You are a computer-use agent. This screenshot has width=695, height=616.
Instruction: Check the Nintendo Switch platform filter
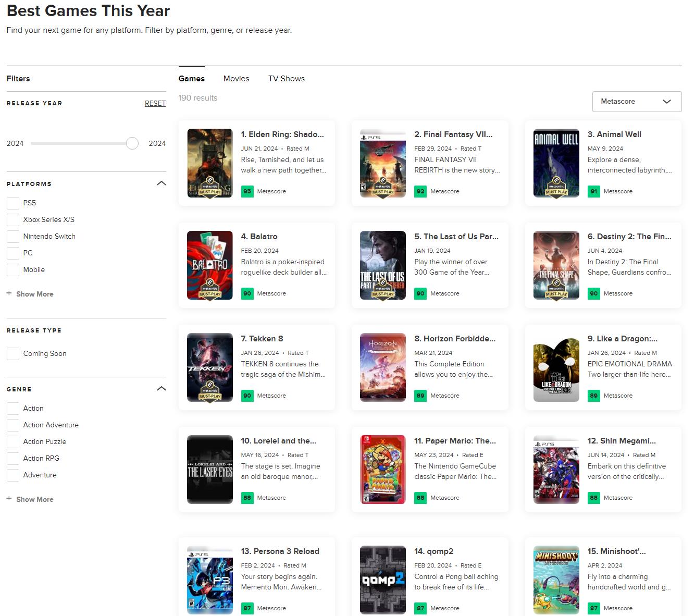click(x=13, y=236)
